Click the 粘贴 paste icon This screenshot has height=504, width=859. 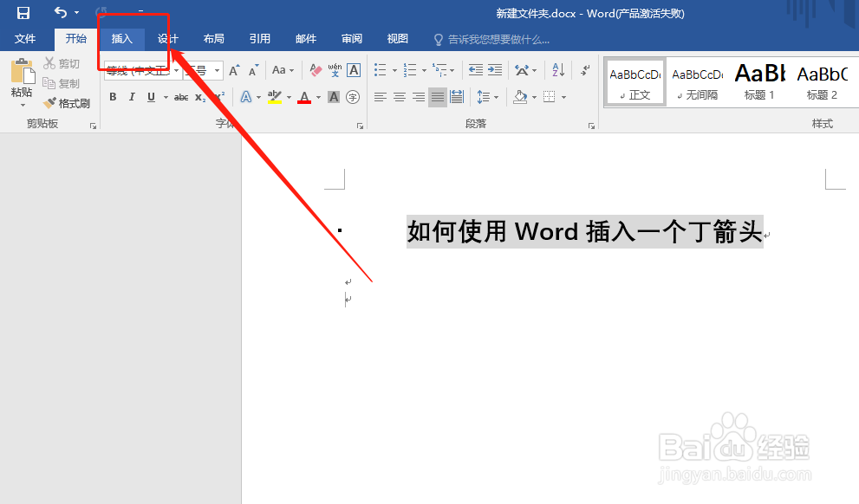[x=22, y=72]
